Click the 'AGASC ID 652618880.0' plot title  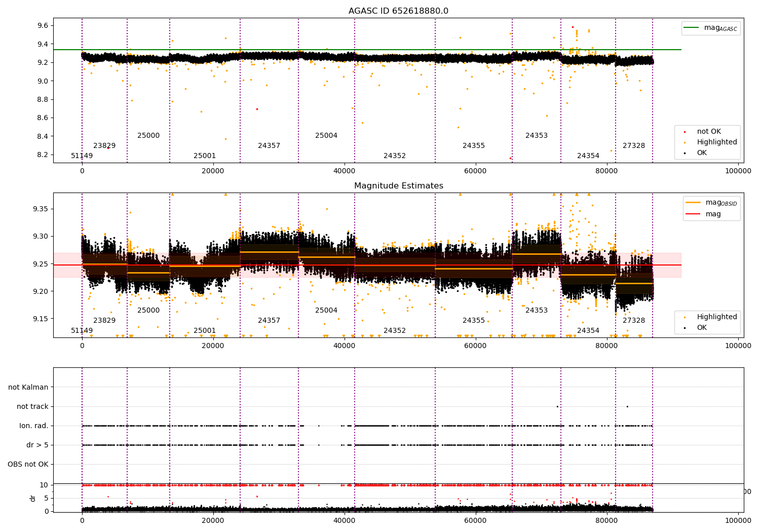398,11
